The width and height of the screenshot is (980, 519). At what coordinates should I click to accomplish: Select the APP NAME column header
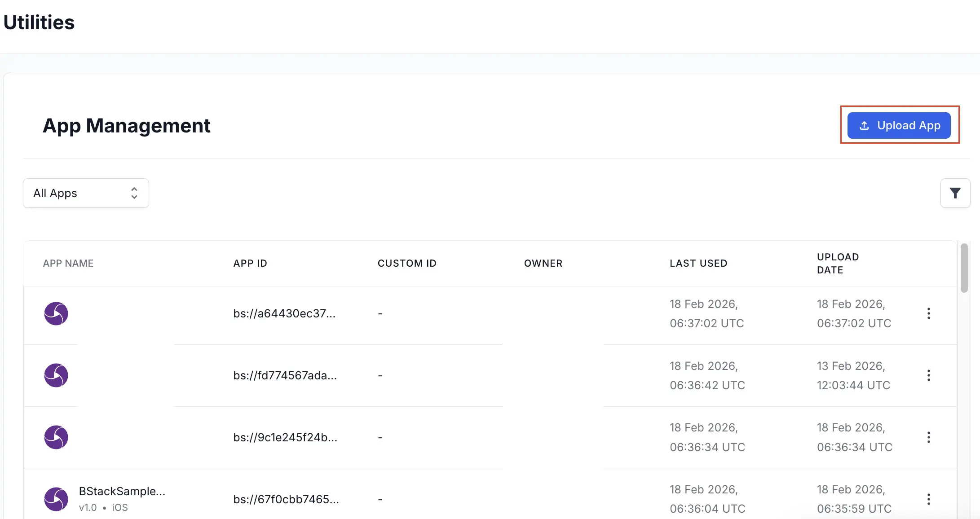[68, 263]
